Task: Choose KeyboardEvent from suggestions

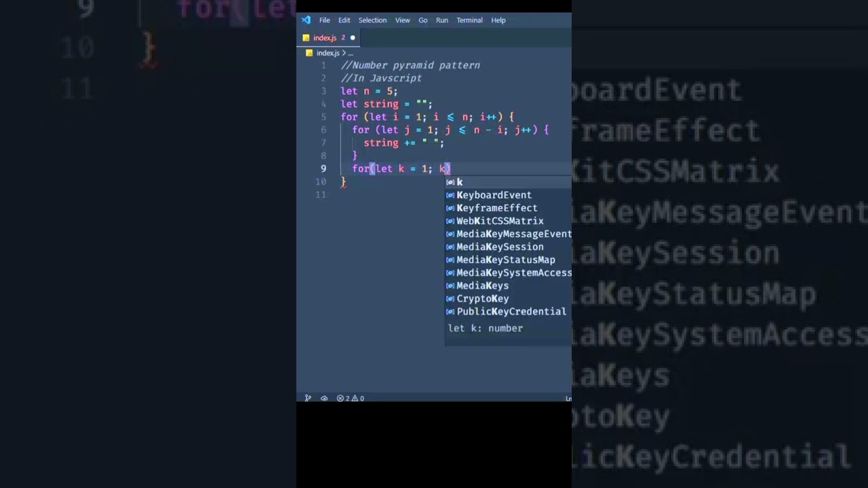Action: [x=508, y=195]
